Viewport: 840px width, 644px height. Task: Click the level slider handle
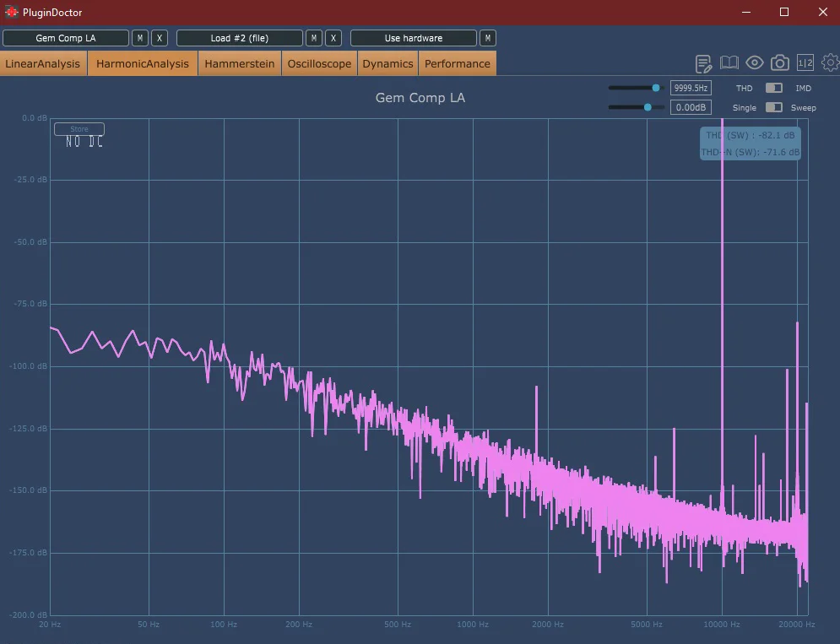648,107
